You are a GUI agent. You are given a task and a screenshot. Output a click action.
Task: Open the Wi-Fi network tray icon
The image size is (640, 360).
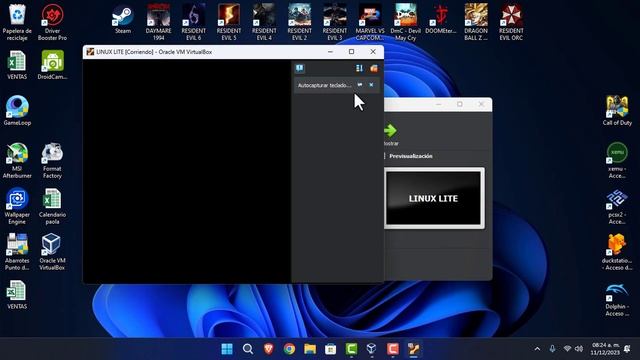pos(567,349)
